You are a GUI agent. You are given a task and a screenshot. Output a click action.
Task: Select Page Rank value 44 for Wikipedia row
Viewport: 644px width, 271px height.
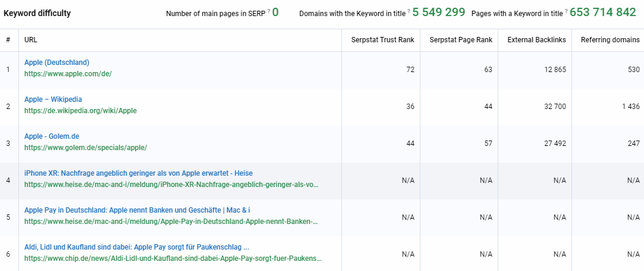tap(488, 107)
